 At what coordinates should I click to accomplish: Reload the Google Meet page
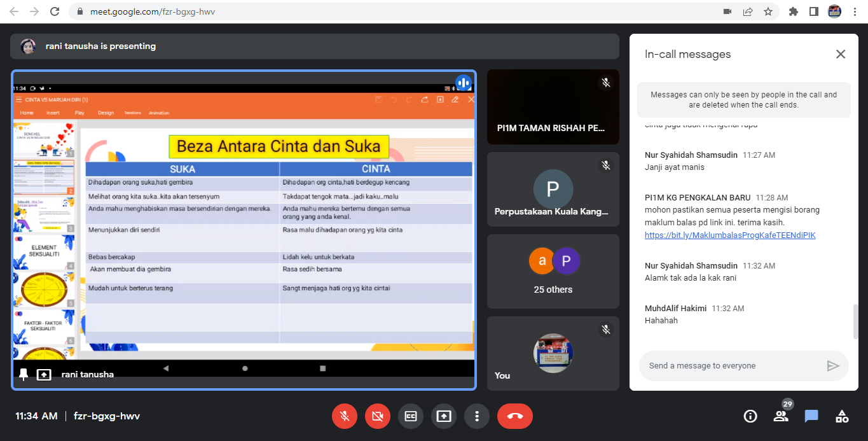[x=55, y=11]
